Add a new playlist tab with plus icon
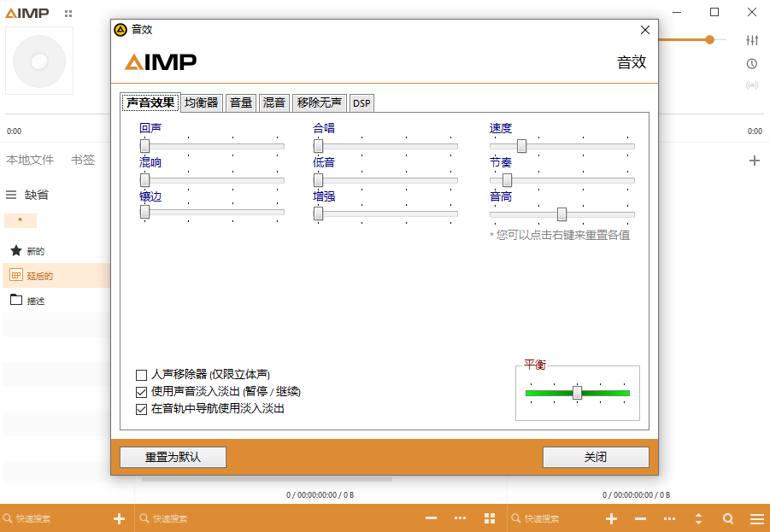 (755, 161)
